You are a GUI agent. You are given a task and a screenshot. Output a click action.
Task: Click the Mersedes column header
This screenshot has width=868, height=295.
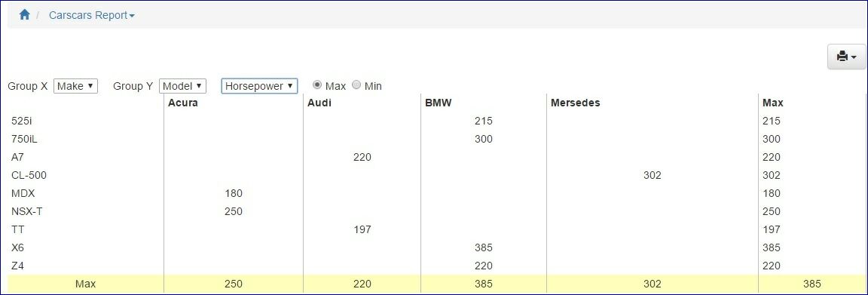point(575,103)
